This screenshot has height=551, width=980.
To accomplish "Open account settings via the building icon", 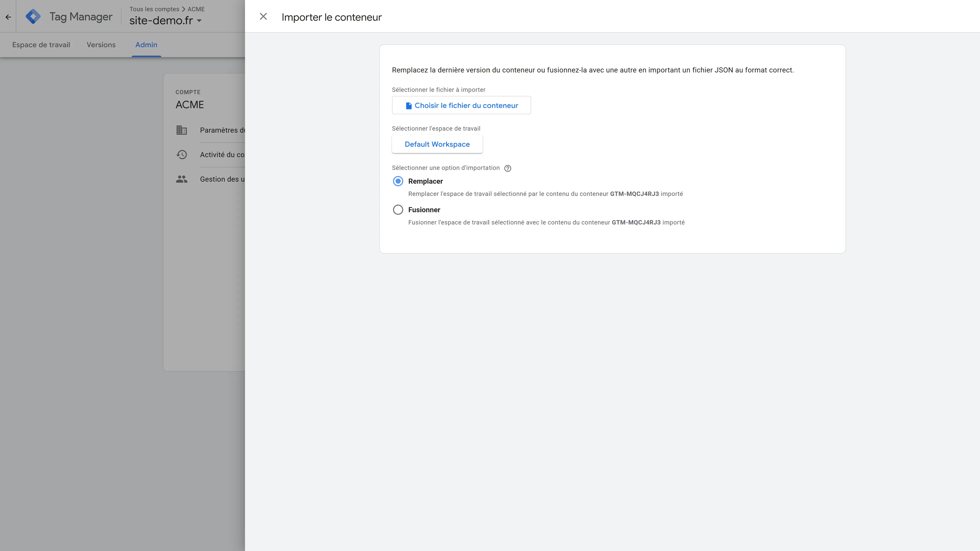I will [x=181, y=130].
